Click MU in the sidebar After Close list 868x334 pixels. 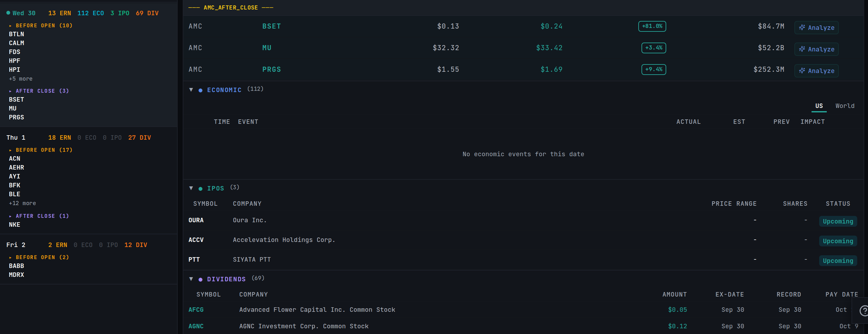13,109
